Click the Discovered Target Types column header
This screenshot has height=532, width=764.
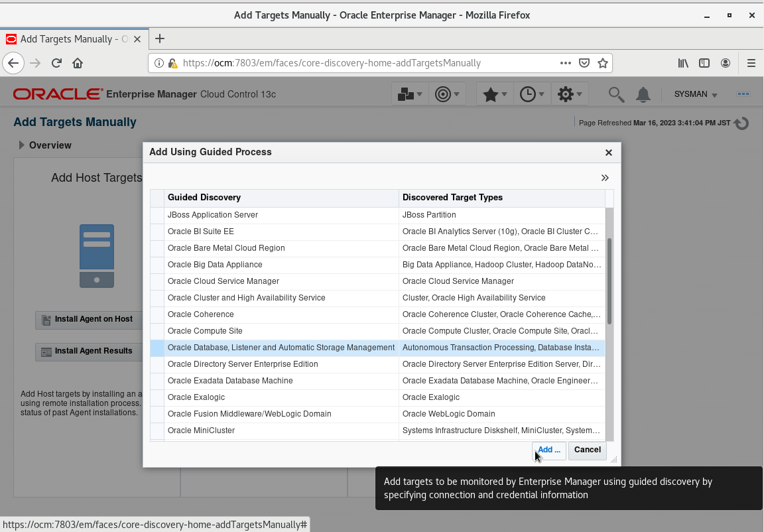coord(501,197)
